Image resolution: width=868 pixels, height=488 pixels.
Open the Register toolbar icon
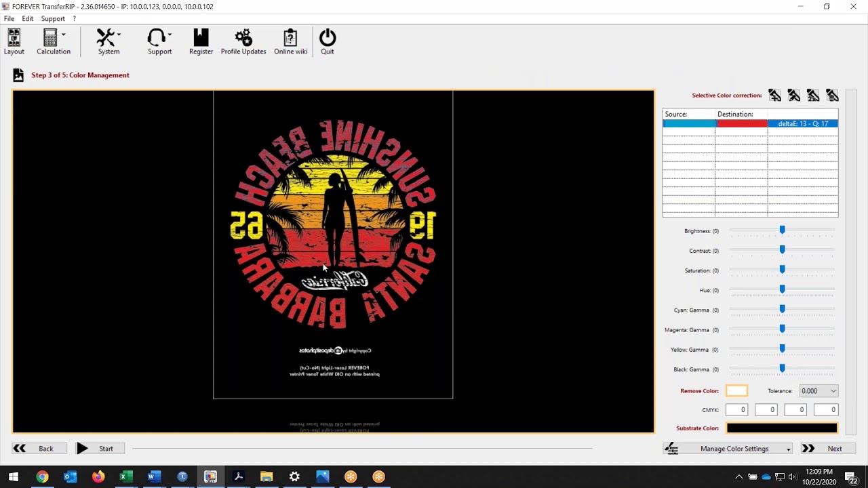201,41
